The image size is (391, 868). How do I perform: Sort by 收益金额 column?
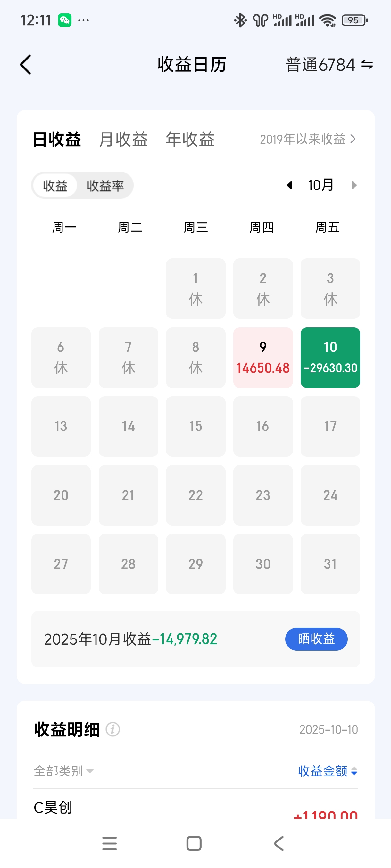coord(327,771)
